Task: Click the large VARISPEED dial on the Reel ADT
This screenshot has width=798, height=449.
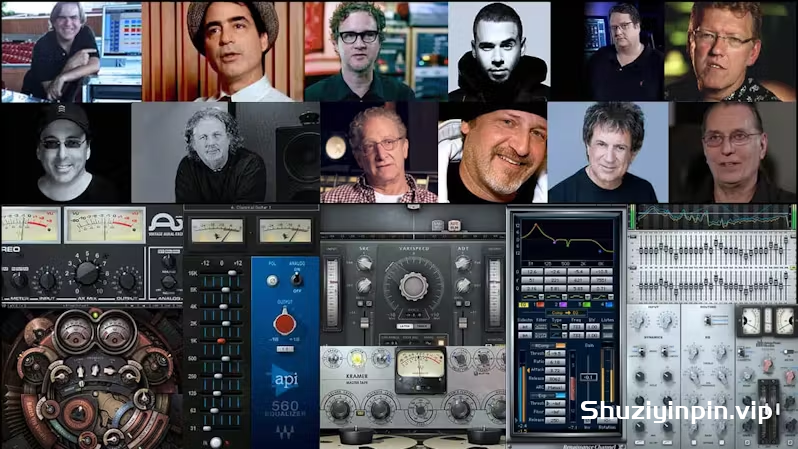Action: coord(413,286)
